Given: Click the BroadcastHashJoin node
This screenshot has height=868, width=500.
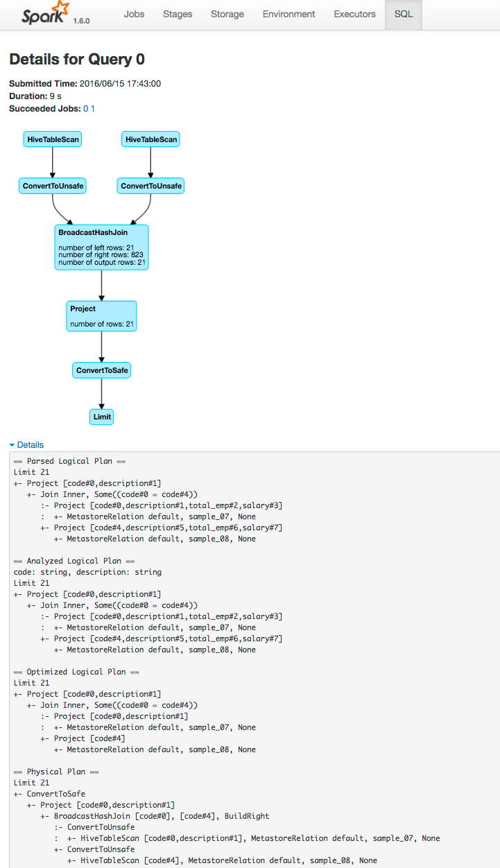Looking at the screenshot, I should coord(101,247).
